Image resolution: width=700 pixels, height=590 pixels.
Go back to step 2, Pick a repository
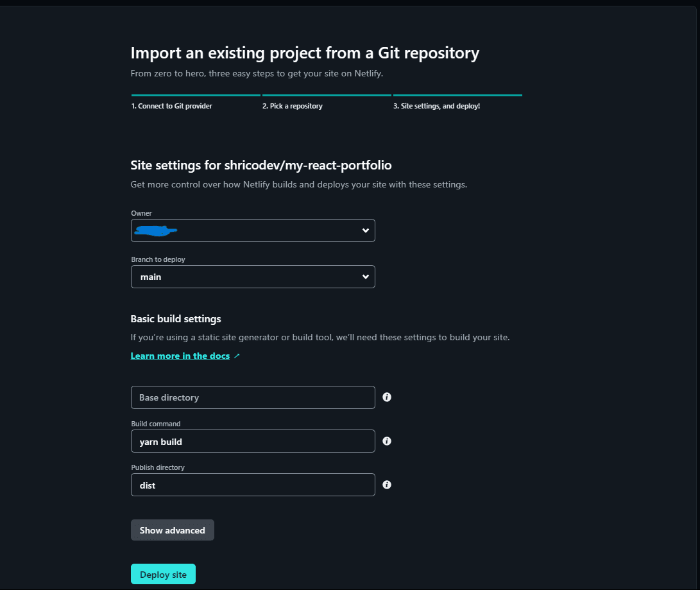pyautogui.click(x=293, y=106)
